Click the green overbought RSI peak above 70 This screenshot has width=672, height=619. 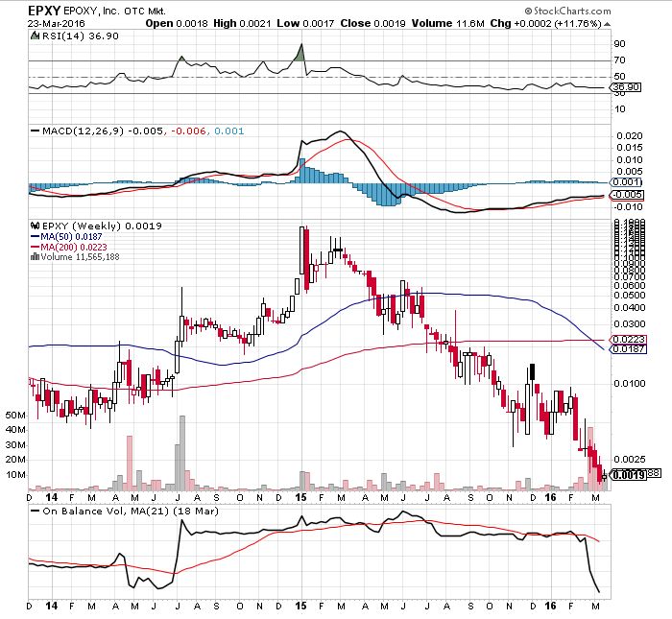tap(300, 53)
